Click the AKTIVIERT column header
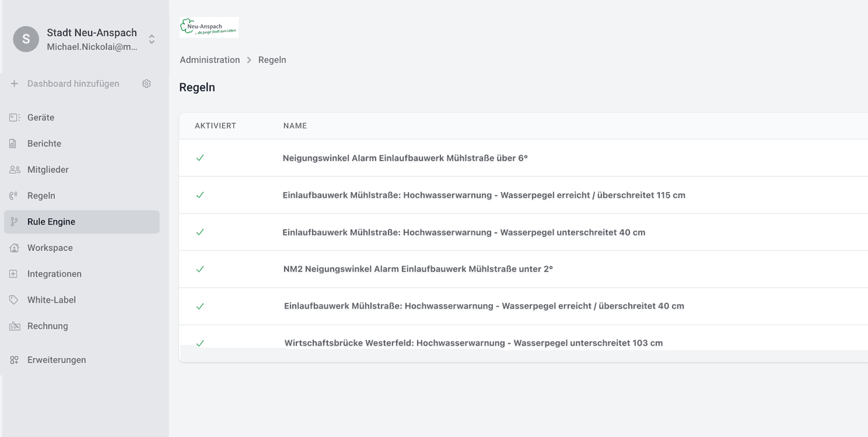The width and height of the screenshot is (868, 437). [215, 126]
